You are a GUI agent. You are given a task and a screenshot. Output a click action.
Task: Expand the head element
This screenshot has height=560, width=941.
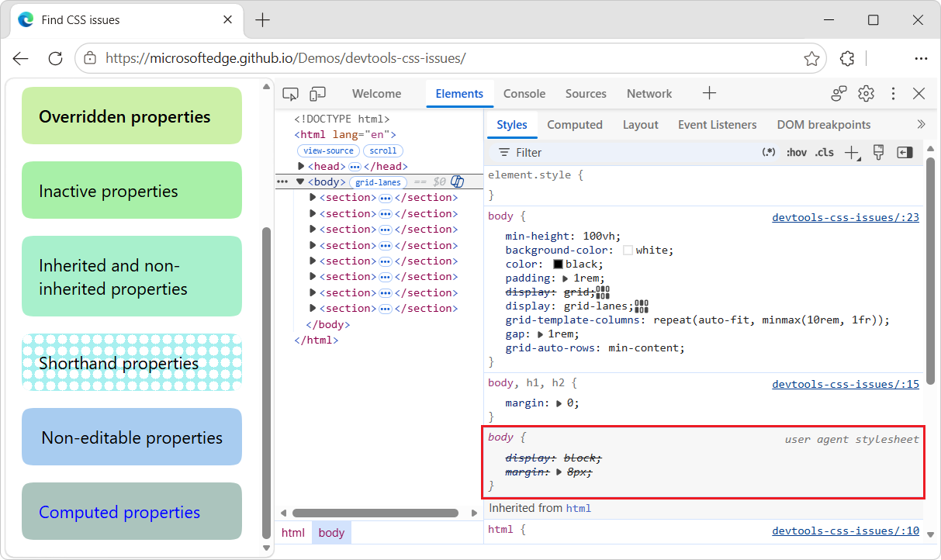pyautogui.click(x=302, y=166)
